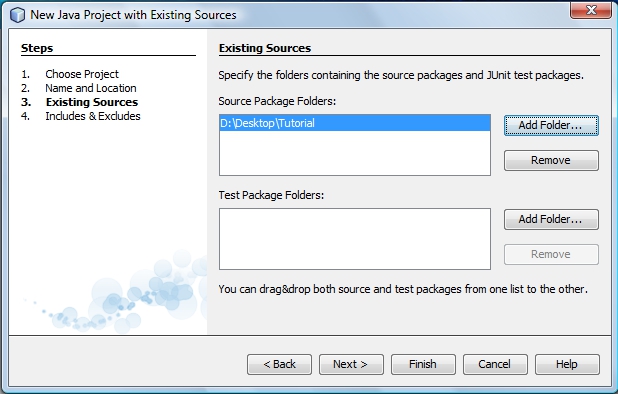Click the dialog title text

click(133, 15)
